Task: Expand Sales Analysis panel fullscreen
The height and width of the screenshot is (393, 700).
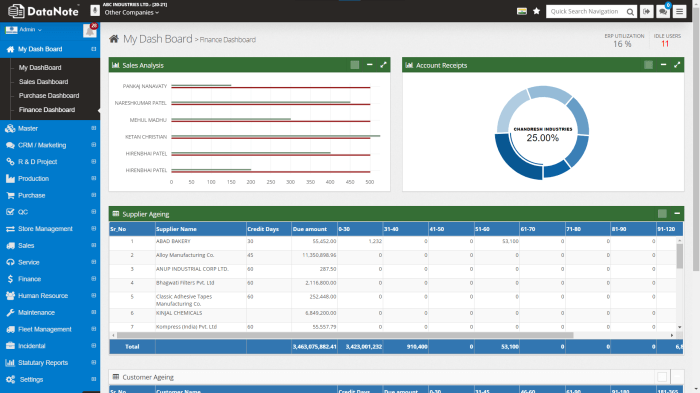Action: [383, 65]
